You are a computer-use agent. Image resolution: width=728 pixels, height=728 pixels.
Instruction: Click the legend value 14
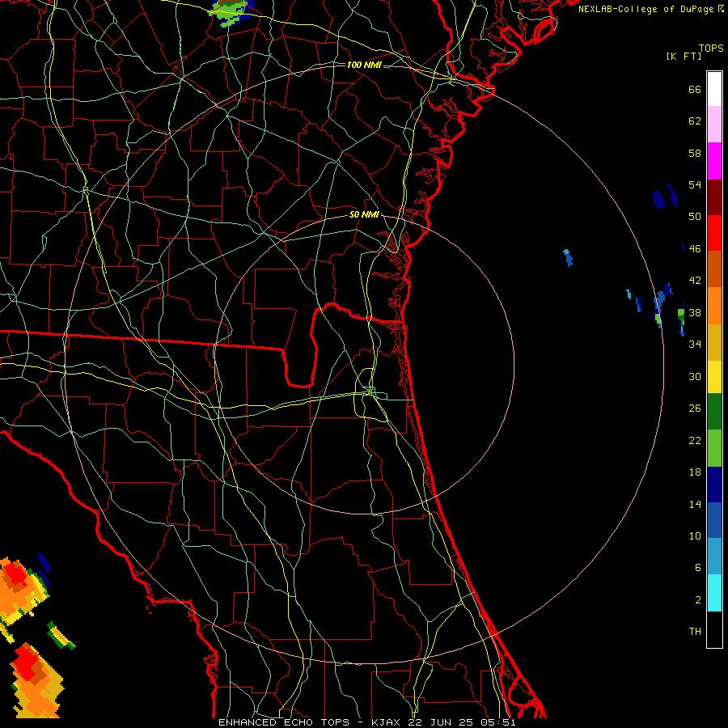pos(695,504)
